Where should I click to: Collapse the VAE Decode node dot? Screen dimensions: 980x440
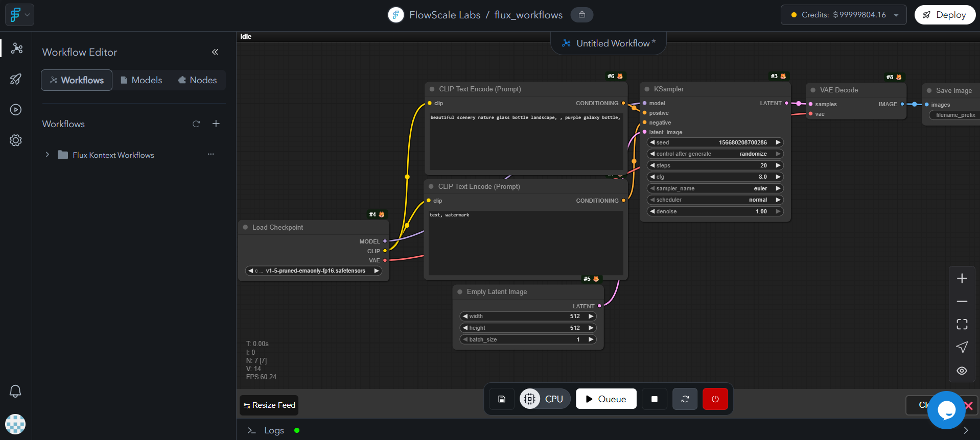pyautogui.click(x=813, y=90)
